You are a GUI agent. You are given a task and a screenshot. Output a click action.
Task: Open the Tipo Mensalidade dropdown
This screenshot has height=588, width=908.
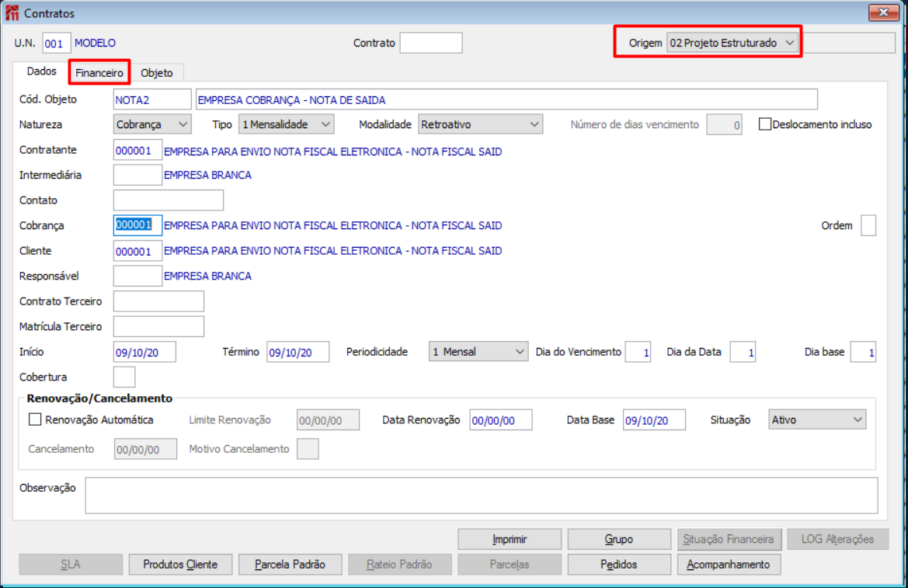click(x=286, y=124)
